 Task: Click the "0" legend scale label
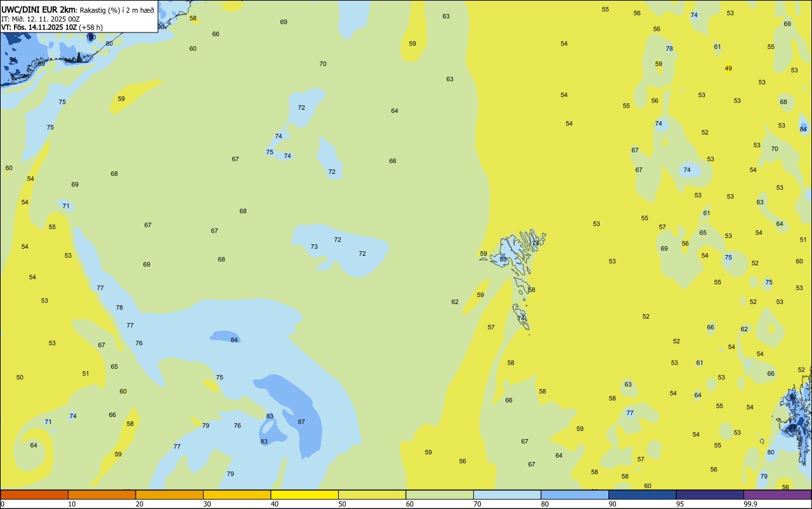3,504
